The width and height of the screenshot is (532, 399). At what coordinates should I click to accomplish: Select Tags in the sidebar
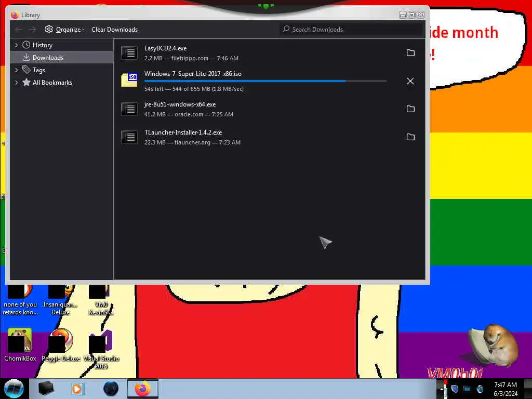pyautogui.click(x=38, y=70)
